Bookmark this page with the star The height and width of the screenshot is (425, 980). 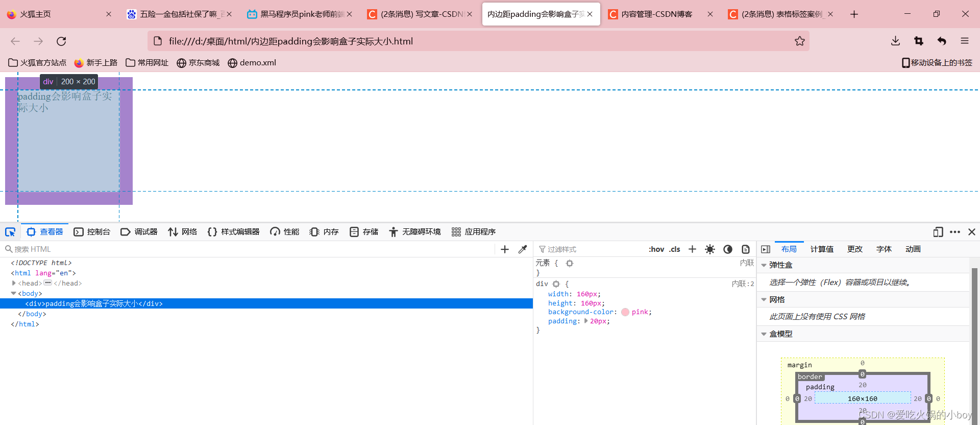point(799,41)
